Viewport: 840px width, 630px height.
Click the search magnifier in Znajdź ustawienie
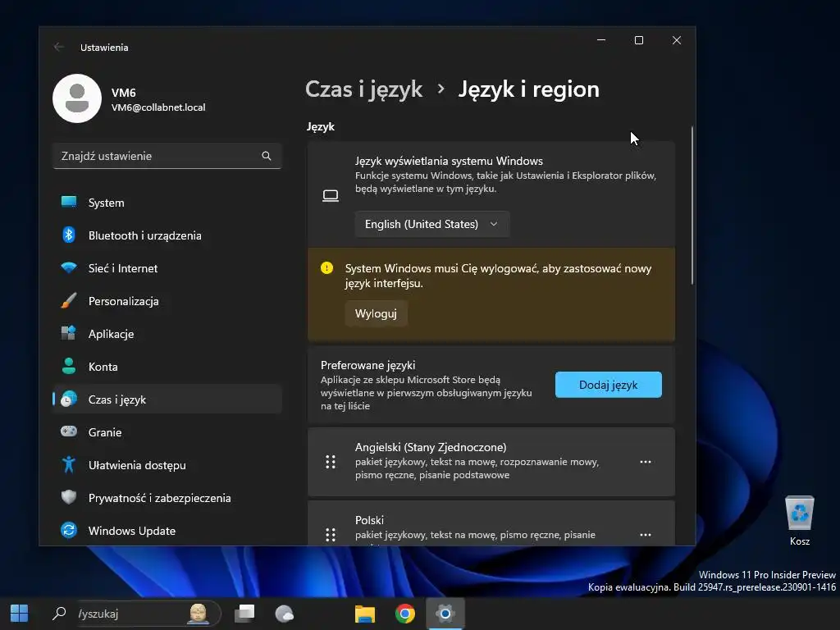coord(267,156)
